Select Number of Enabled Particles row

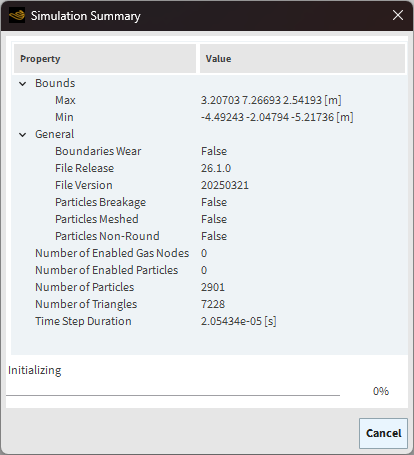click(x=209, y=270)
